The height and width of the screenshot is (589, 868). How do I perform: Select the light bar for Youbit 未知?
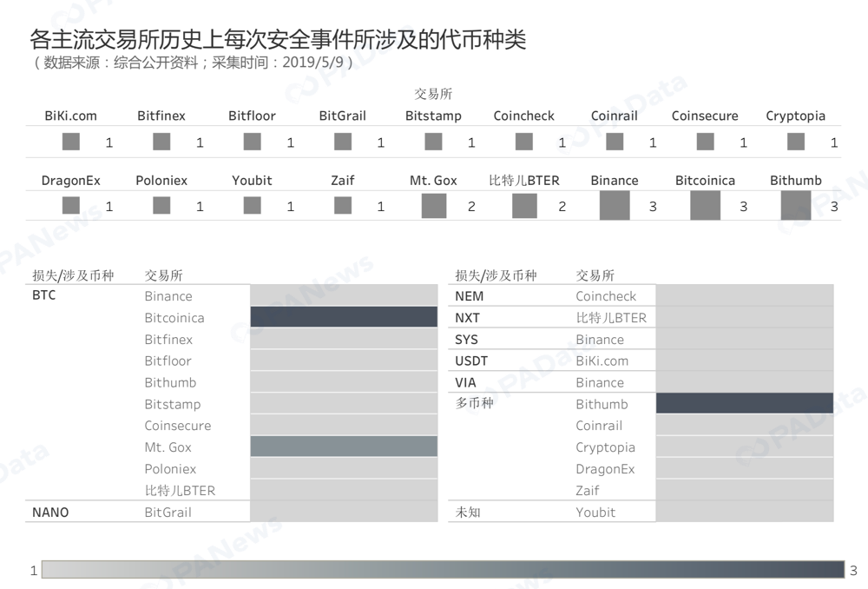745,512
